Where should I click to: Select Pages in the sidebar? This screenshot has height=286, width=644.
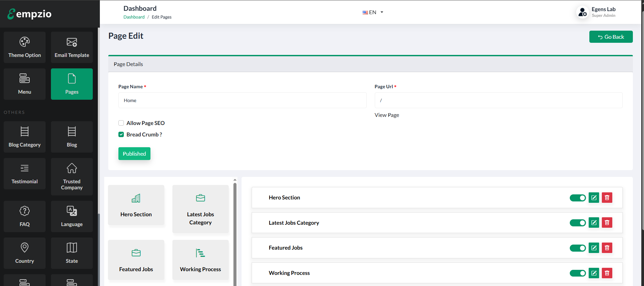tap(72, 84)
